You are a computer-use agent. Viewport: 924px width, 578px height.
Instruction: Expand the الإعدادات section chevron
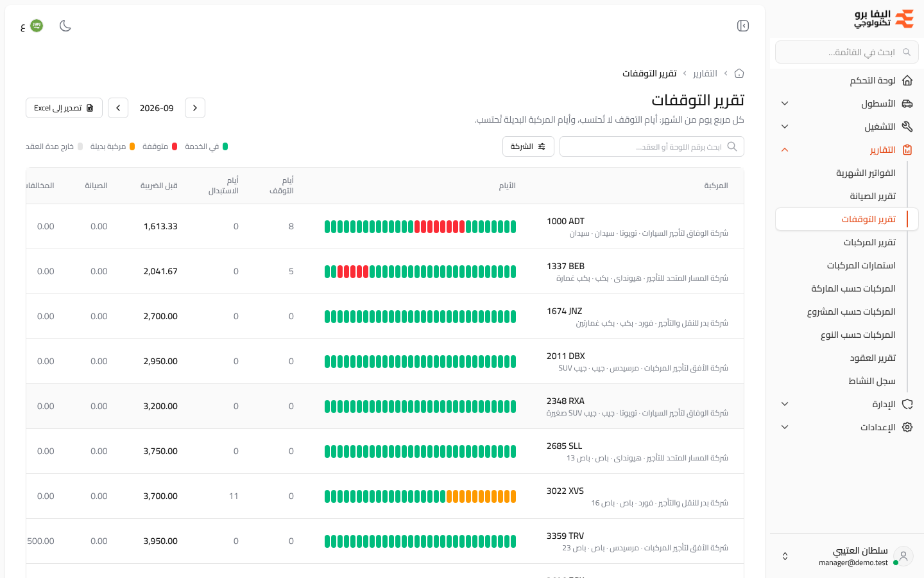(x=785, y=427)
